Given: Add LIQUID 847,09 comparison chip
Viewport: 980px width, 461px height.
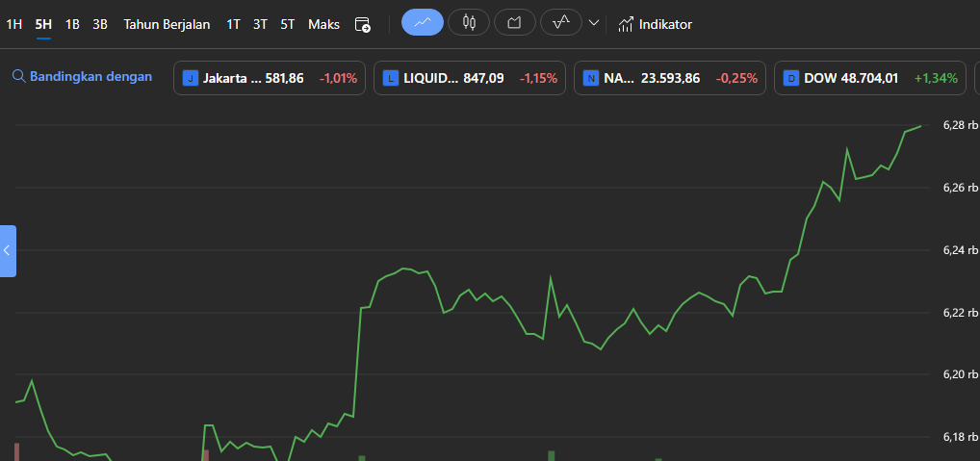Looking at the screenshot, I should pyautogui.click(x=471, y=78).
